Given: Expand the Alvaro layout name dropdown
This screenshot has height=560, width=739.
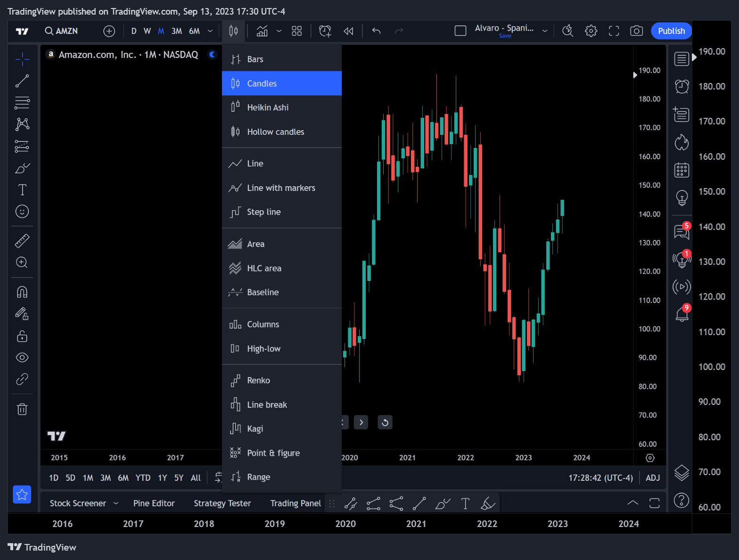Looking at the screenshot, I should (545, 31).
